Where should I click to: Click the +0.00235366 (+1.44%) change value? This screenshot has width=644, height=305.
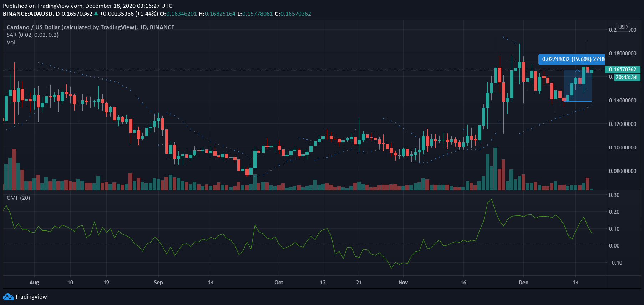point(129,14)
